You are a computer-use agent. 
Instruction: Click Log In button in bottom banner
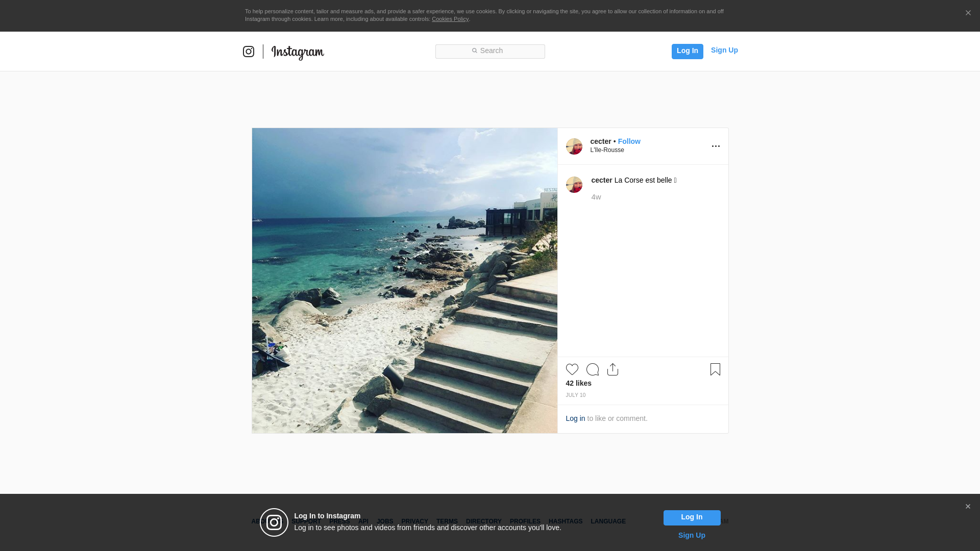[x=692, y=517]
